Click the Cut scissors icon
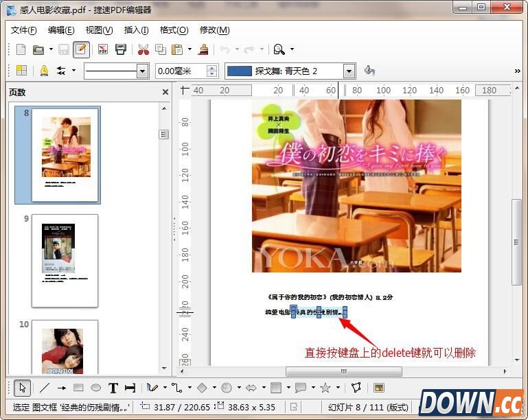 point(143,49)
